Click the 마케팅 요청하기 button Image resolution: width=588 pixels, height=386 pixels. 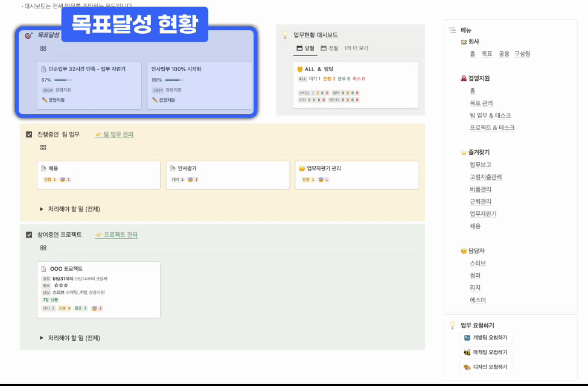point(486,352)
